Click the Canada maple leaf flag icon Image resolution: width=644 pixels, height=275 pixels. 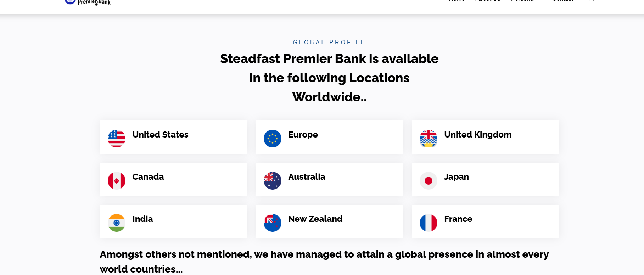click(117, 181)
